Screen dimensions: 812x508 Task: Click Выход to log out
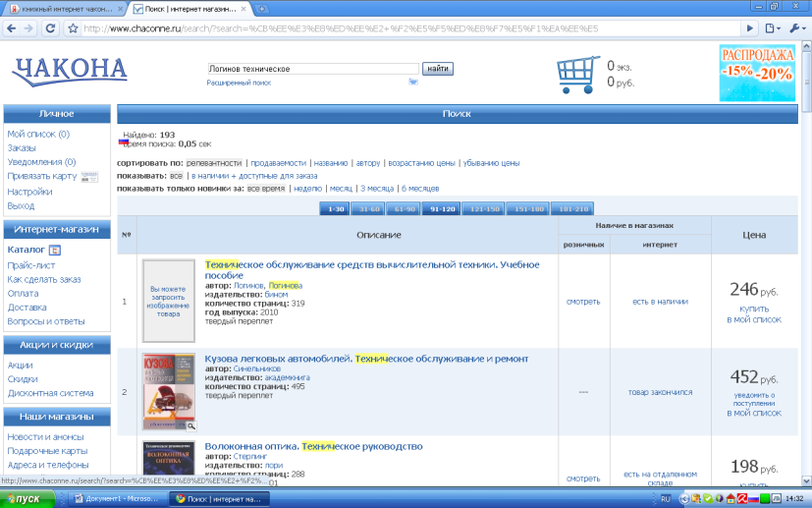[21, 205]
